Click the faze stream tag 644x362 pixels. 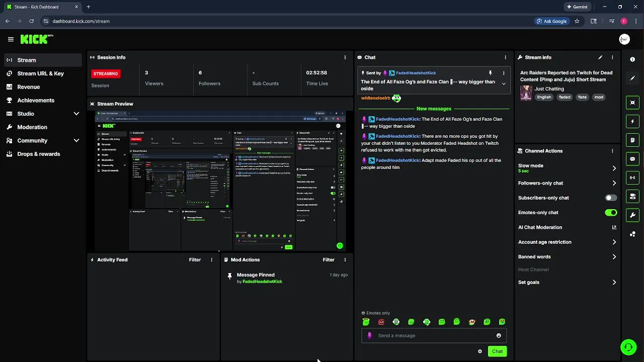click(582, 98)
